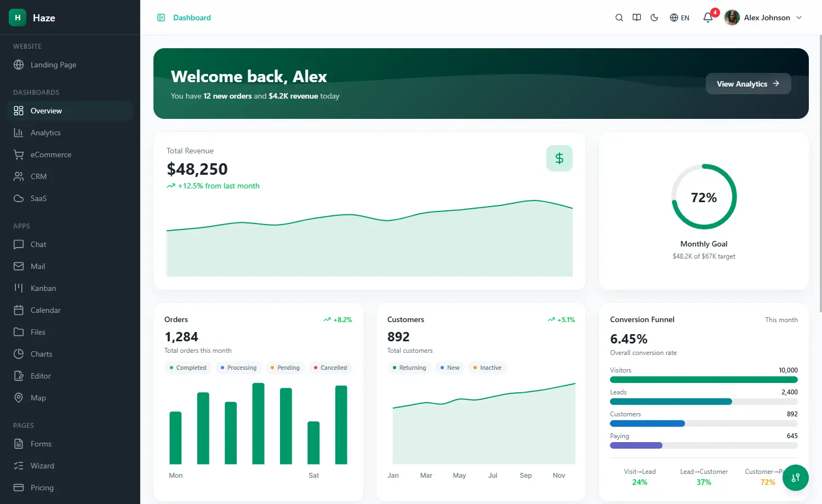Click the eCommerce cart icon
This screenshot has height=504, width=822.
19,154
